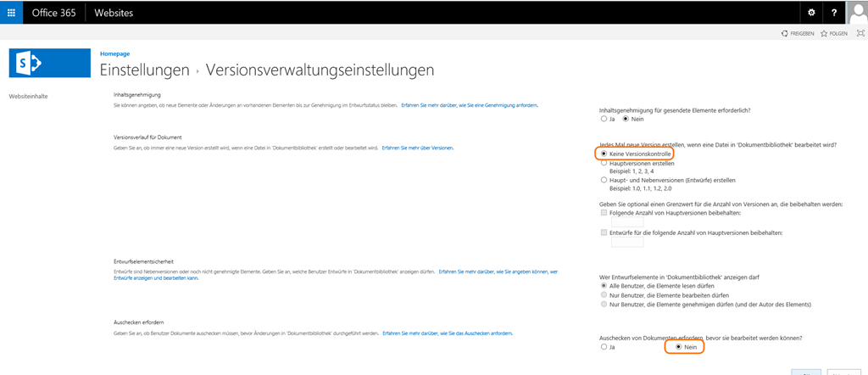Choose 'Haupt- und Nebenversionen (Entwürfe) erstellen'
Image resolution: width=868 pixels, height=375 pixels.
point(604,180)
